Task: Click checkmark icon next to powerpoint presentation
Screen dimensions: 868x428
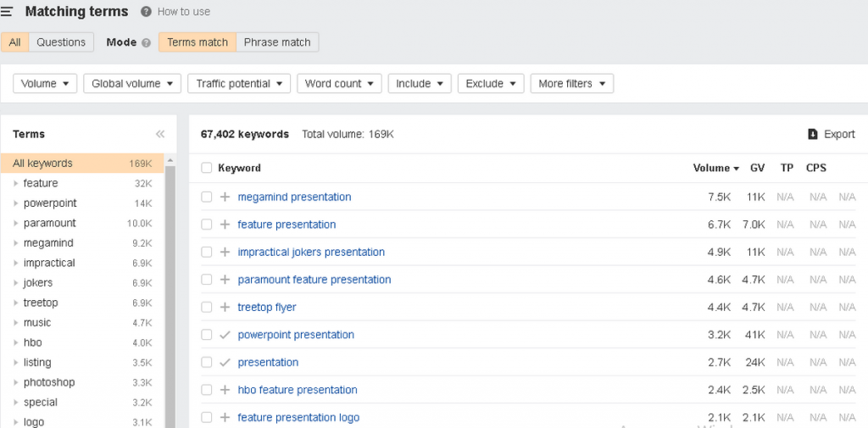Action: [225, 335]
